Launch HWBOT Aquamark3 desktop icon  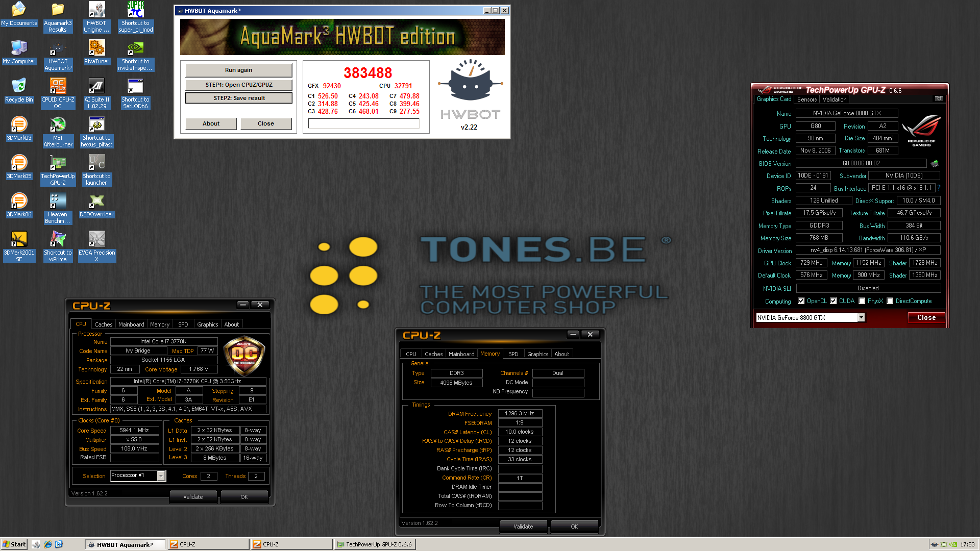click(x=58, y=55)
